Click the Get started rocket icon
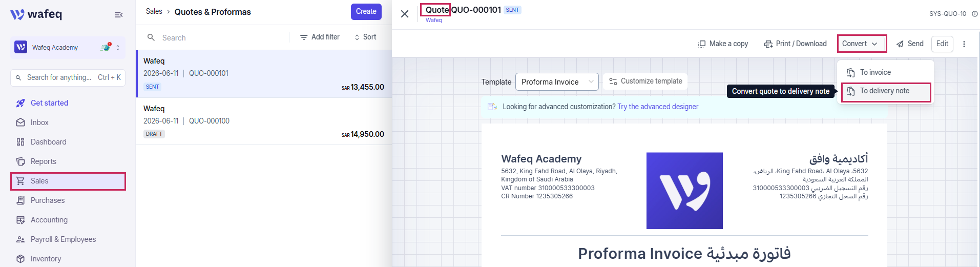Viewport: 980px width, 267px height. [x=20, y=103]
